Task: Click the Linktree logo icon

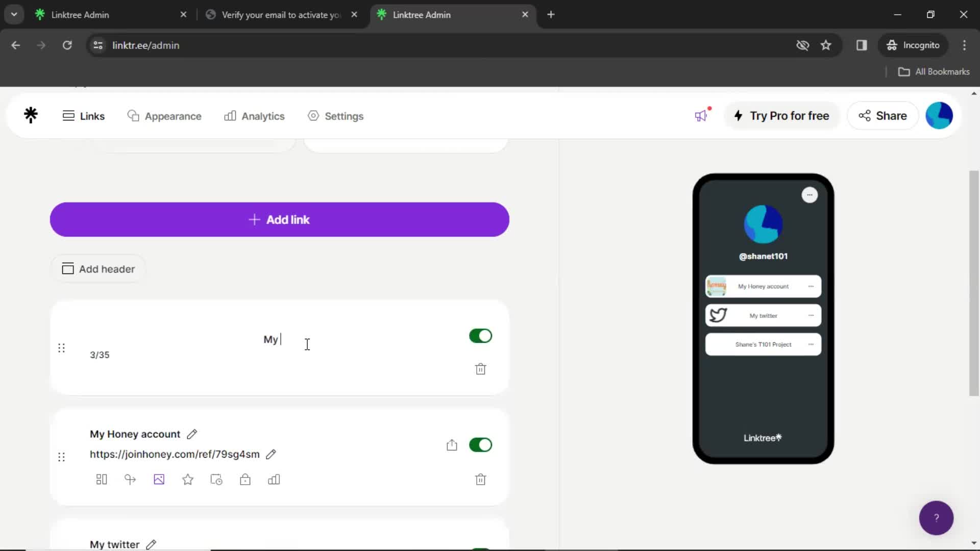Action: click(31, 116)
